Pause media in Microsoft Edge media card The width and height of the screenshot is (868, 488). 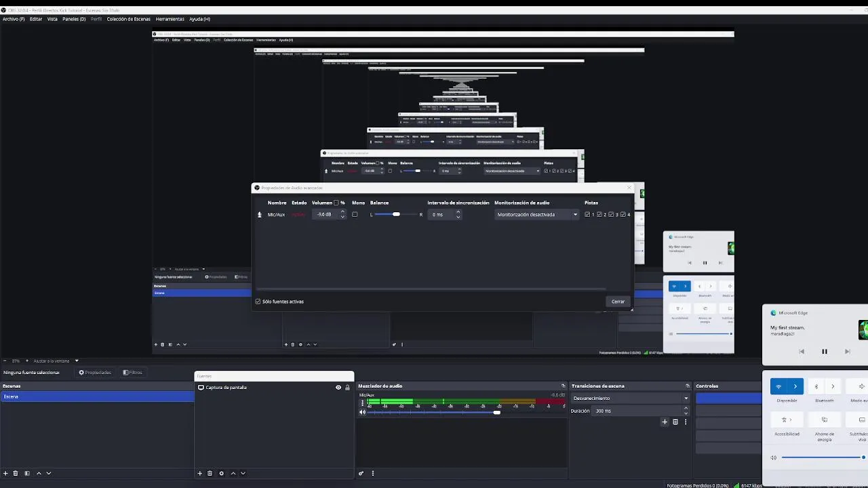pyautogui.click(x=825, y=352)
